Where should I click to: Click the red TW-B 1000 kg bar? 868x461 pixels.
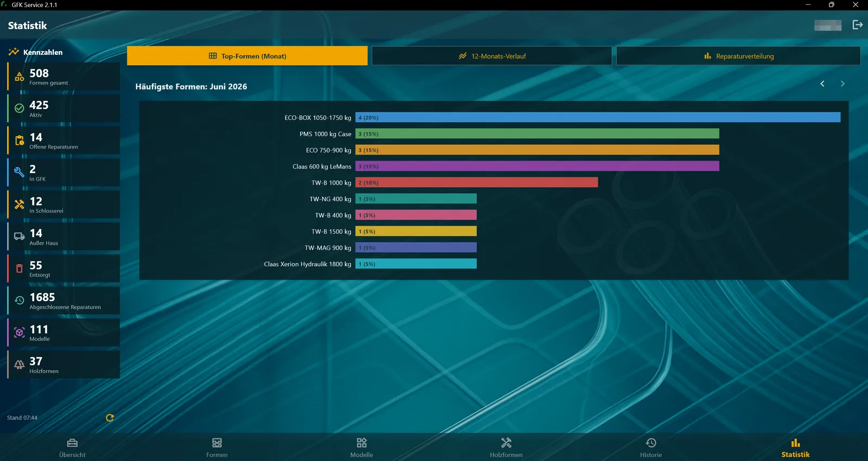point(477,182)
